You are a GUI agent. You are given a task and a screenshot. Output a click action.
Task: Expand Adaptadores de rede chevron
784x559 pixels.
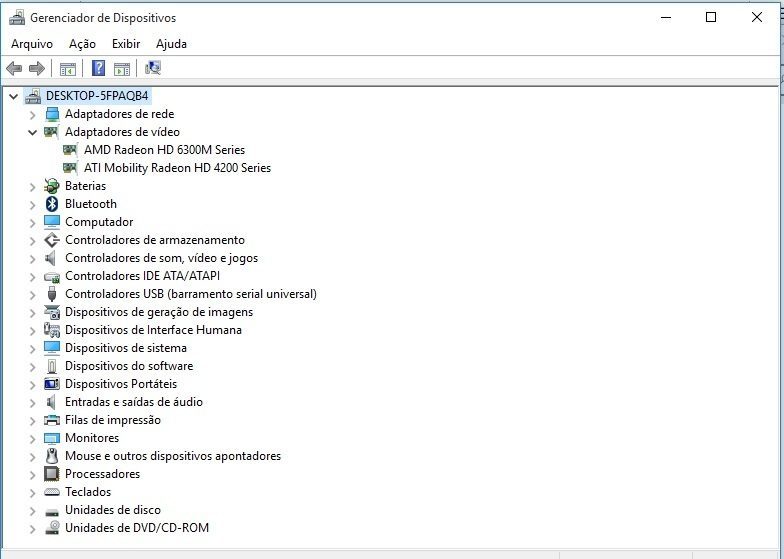click(33, 114)
